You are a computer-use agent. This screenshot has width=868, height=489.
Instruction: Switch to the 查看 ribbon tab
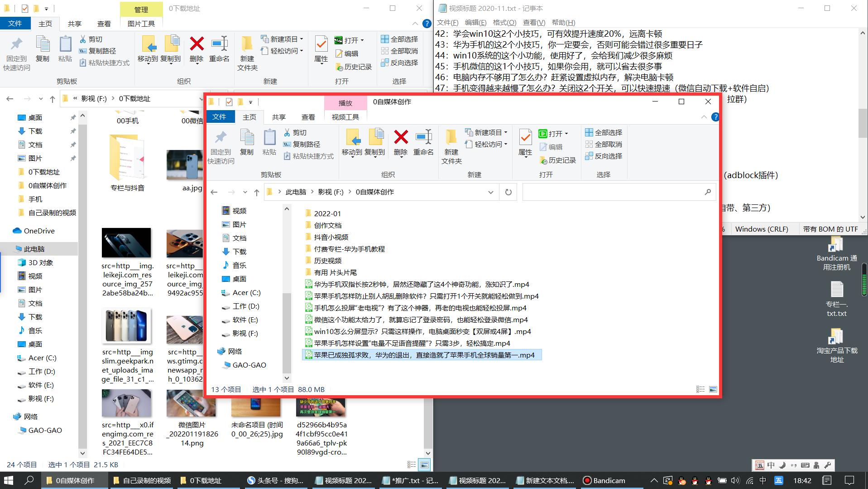point(308,117)
